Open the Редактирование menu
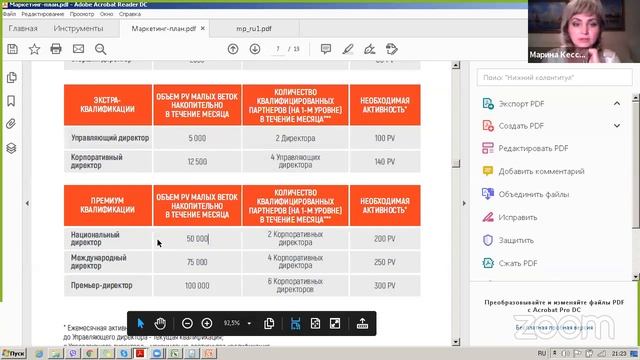 pyautogui.click(x=42, y=14)
